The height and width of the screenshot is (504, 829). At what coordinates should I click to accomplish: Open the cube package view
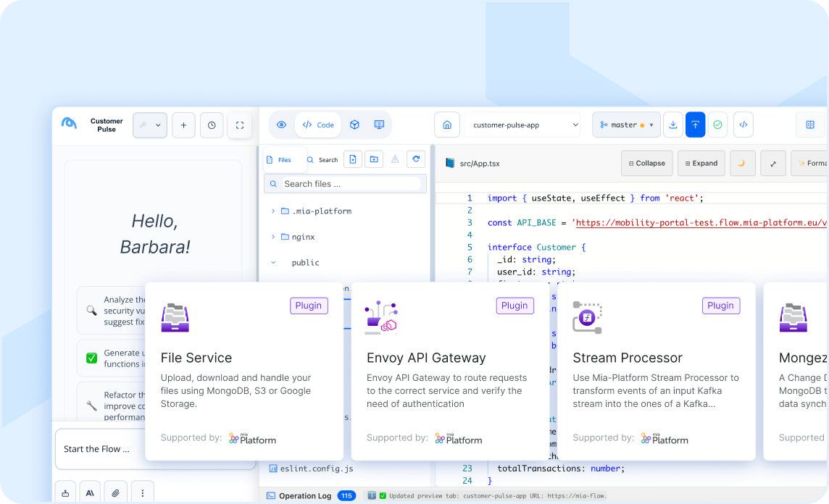point(355,125)
